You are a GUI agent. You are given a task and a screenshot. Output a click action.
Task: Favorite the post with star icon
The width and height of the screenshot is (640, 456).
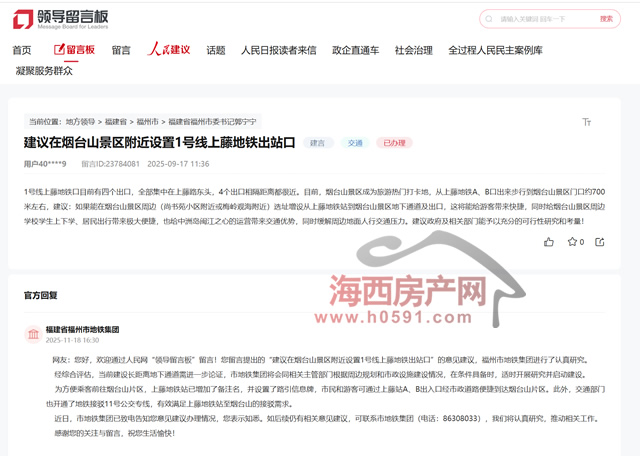pyautogui.click(x=572, y=242)
